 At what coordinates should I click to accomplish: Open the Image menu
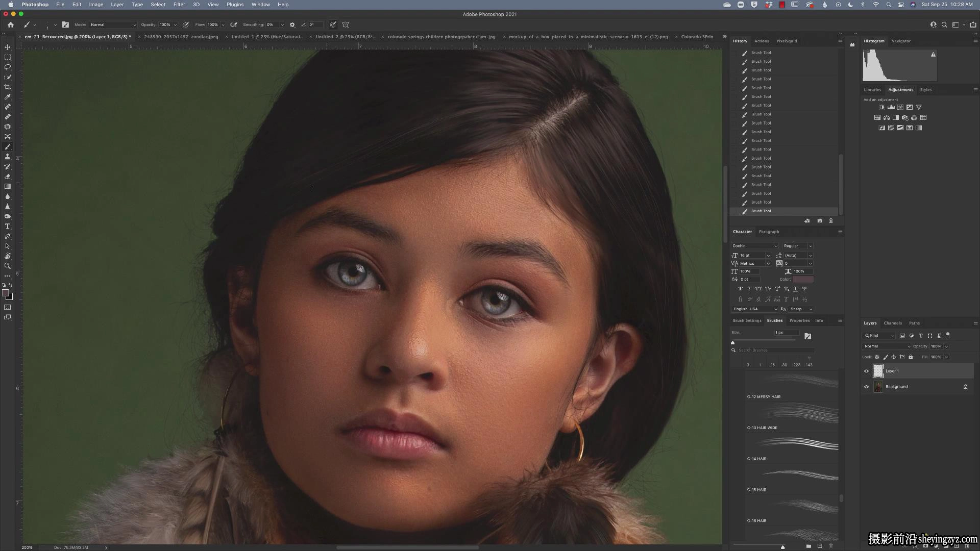pos(96,5)
